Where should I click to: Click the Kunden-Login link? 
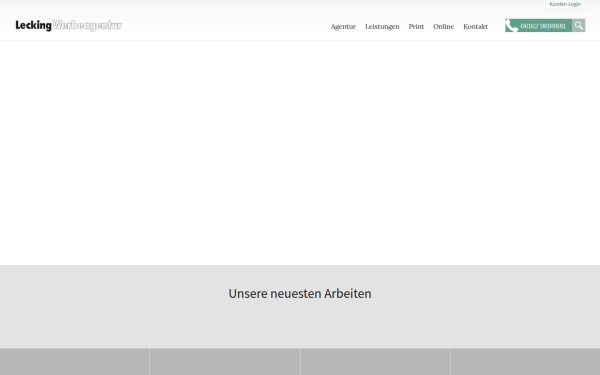[565, 4]
